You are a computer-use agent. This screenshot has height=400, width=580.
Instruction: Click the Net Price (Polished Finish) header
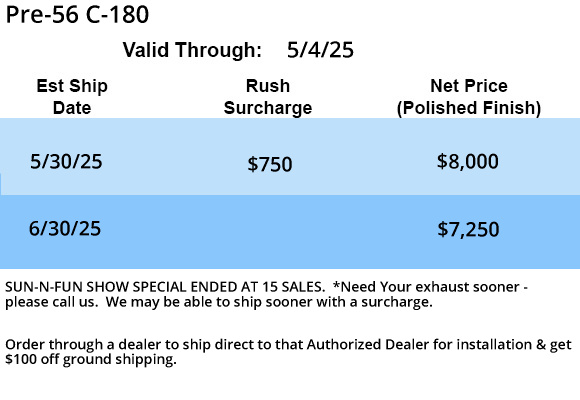469,97
